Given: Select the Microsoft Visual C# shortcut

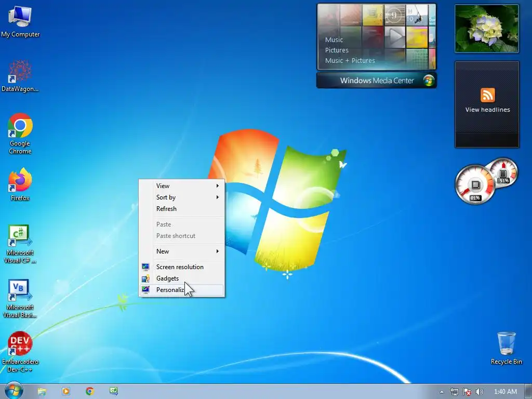Looking at the screenshot, I should [20, 244].
